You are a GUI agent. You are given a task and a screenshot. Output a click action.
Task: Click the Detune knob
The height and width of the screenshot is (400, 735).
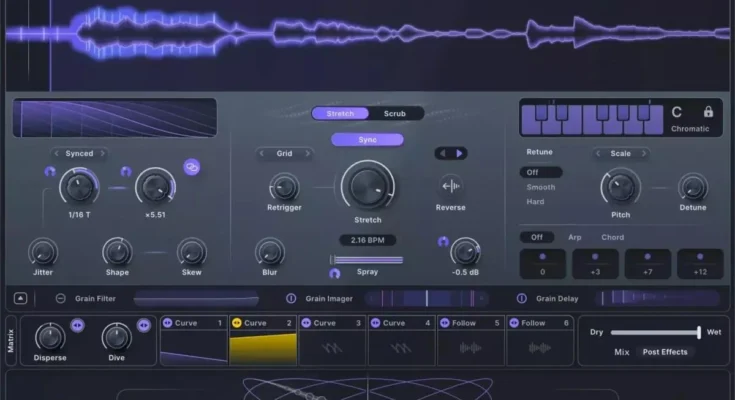pyautogui.click(x=693, y=188)
